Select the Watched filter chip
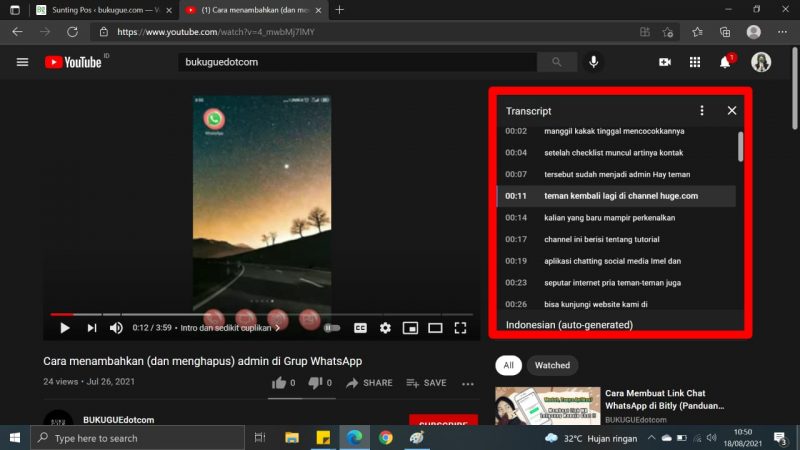The image size is (800, 450). point(552,365)
